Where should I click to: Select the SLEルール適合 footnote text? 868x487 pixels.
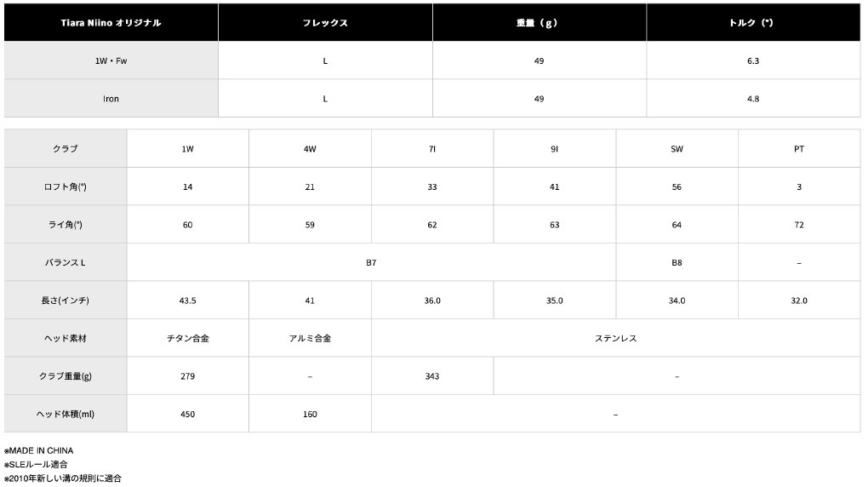click(x=37, y=465)
